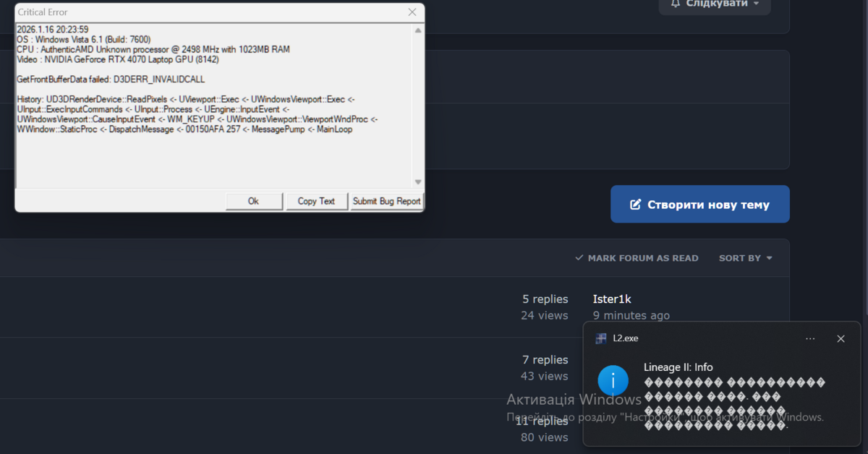
Task: Select the MARK FORUM AS READ link
Action: (642, 258)
